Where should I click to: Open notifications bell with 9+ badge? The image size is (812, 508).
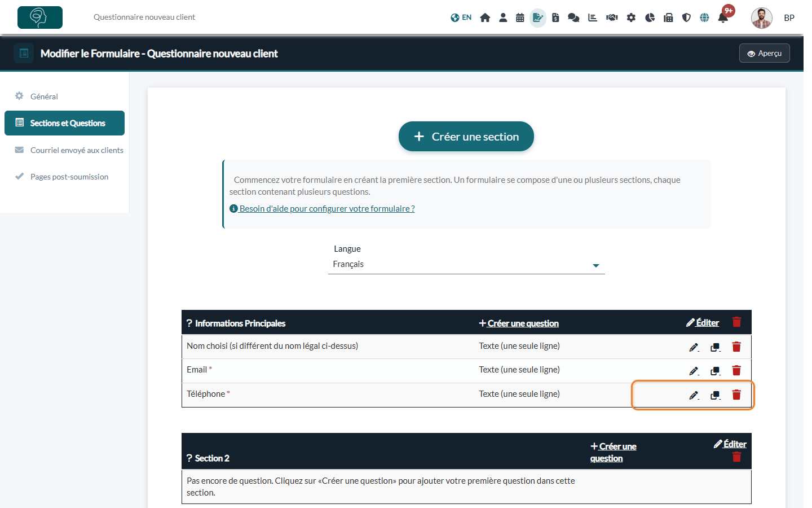click(x=723, y=17)
